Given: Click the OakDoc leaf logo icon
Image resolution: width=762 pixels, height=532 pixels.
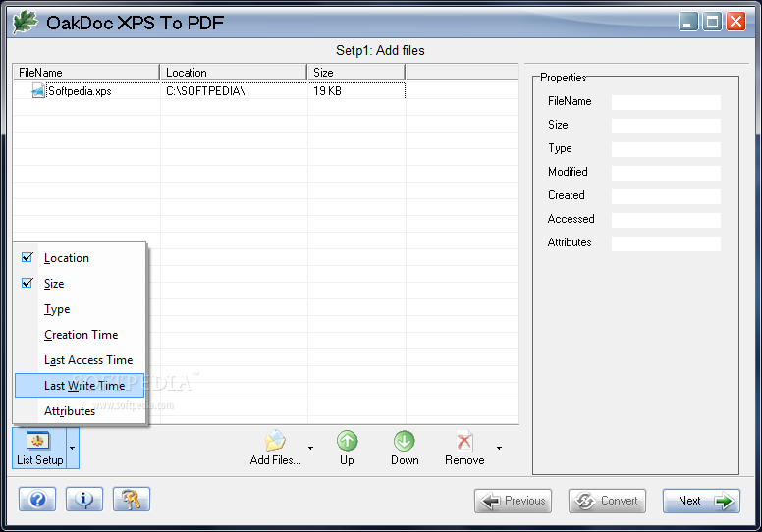Looking at the screenshot, I should (25, 22).
